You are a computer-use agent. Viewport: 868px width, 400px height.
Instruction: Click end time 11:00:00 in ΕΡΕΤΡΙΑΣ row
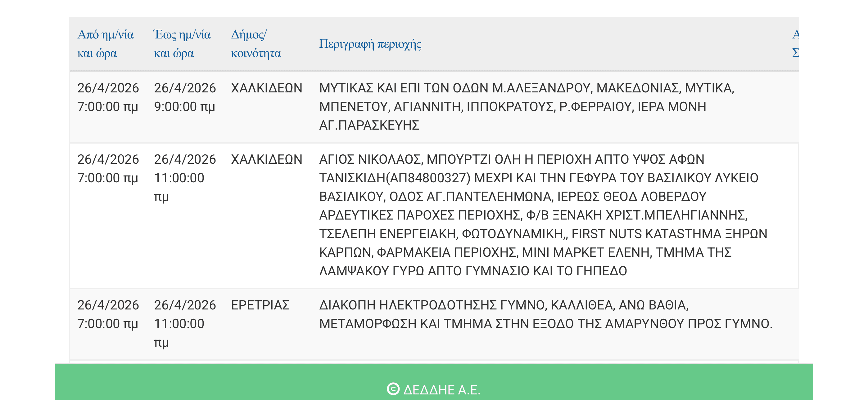(x=179, y=324)
